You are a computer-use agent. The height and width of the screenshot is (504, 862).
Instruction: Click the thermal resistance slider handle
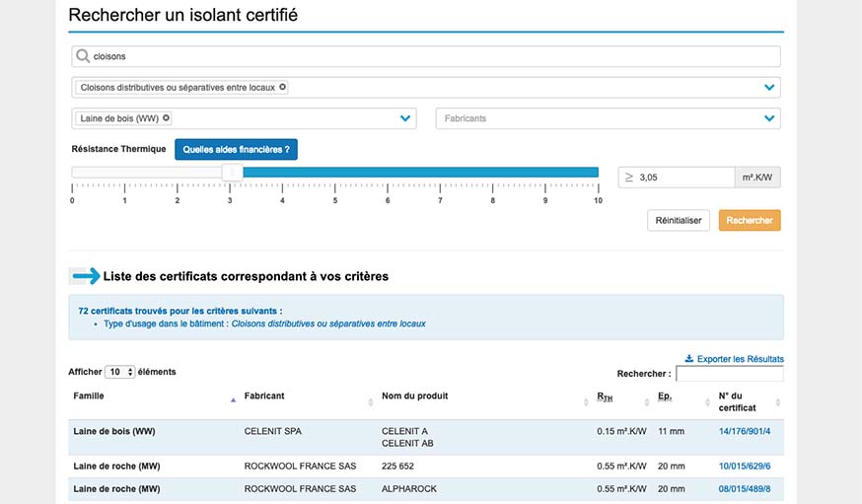[233, 173]
